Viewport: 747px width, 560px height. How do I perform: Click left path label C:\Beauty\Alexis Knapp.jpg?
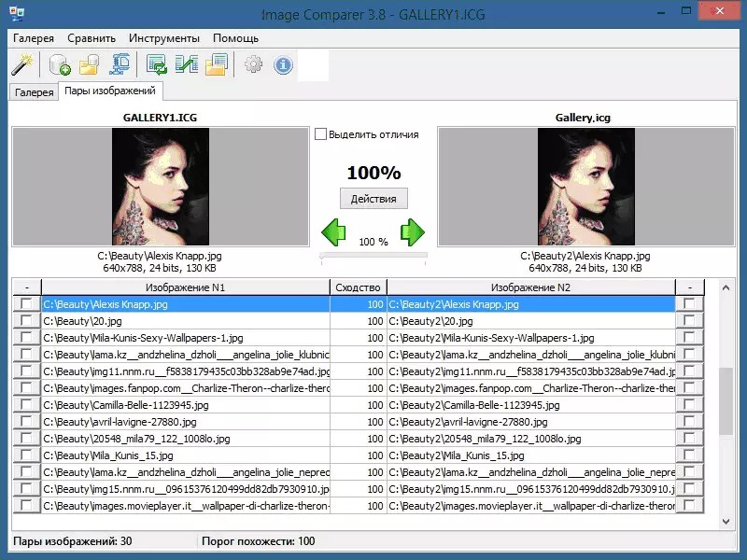[160, 256]
